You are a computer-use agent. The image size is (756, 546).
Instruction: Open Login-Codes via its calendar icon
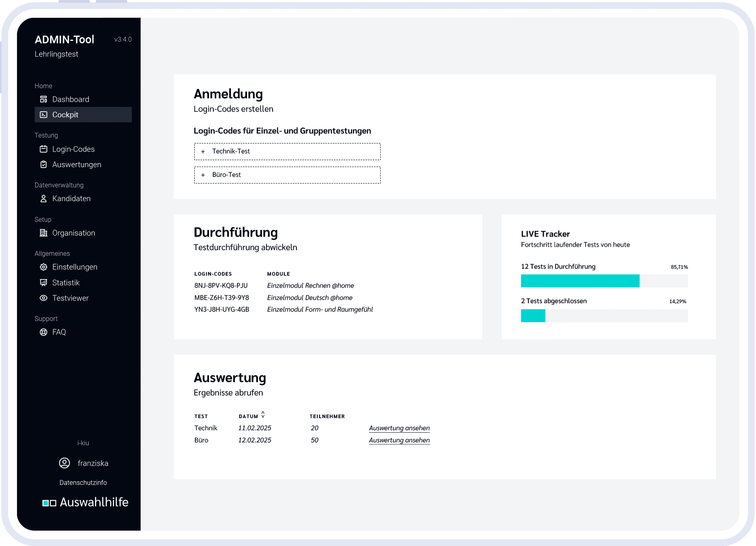pos(44,149)
